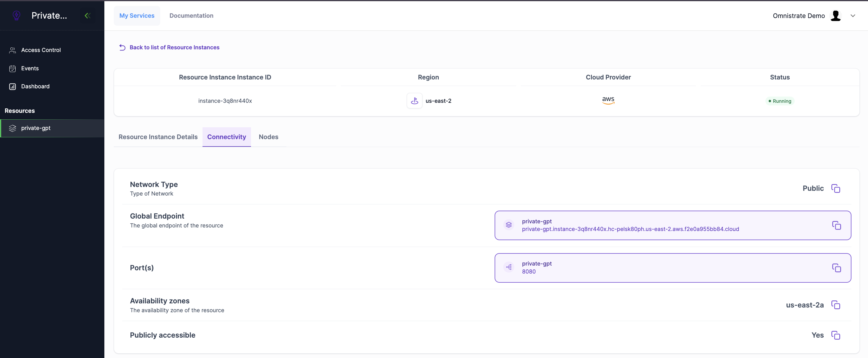Click the Public network type value
The image size is (868, 358).
(813, 188)
